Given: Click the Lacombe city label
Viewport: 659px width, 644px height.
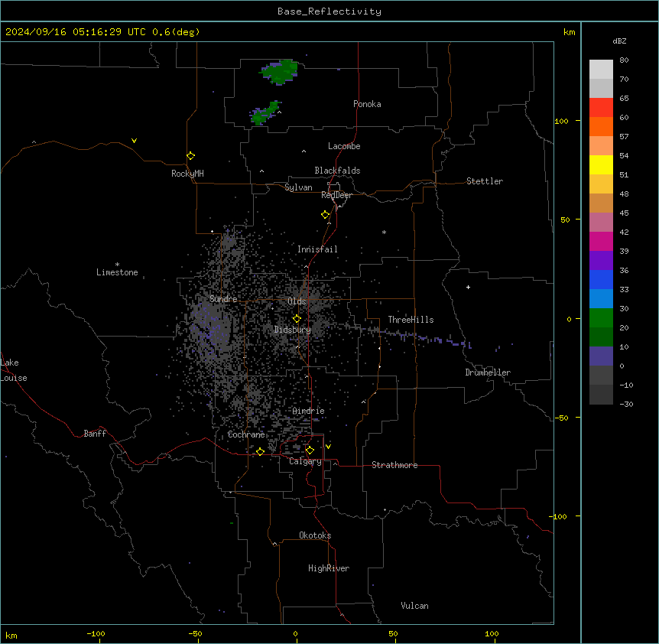Looking at the screenshot, I should coord(344,146).
